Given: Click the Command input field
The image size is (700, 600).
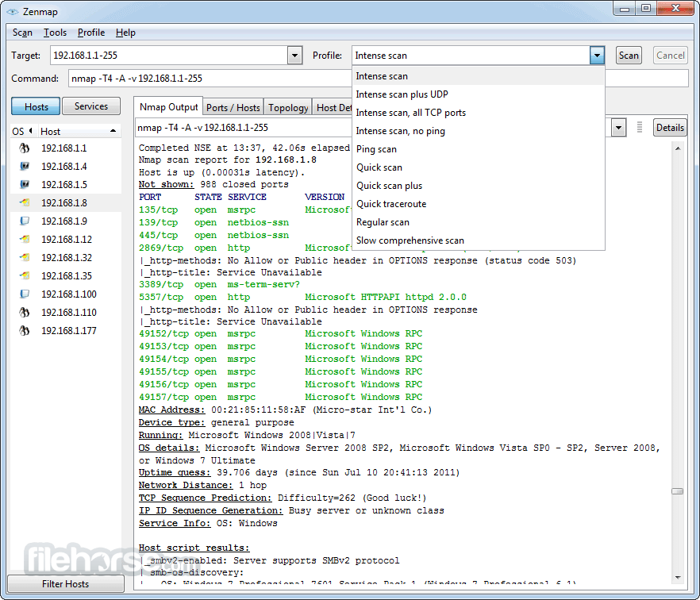Looking at the screenshot, I should 211,78.
